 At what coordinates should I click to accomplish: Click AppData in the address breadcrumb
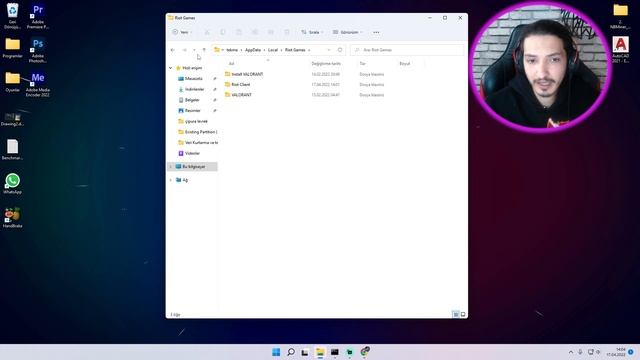tap(253, 50)
